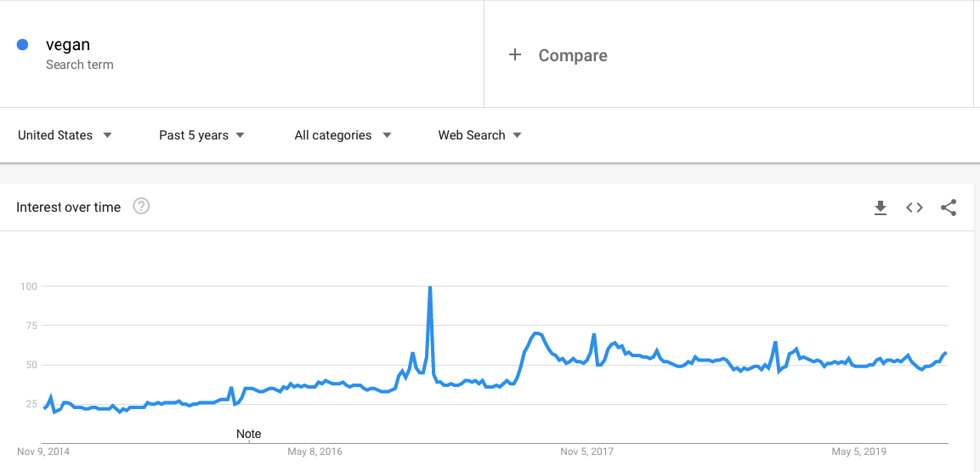The width and height of the screenshot is (980, 472).
Task: Open help for Interest over time
Action: click(141, 207)
